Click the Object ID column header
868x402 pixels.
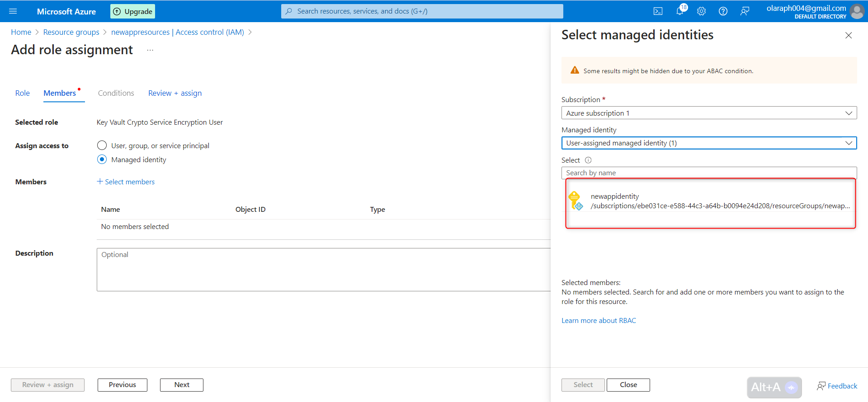[250, 210]
